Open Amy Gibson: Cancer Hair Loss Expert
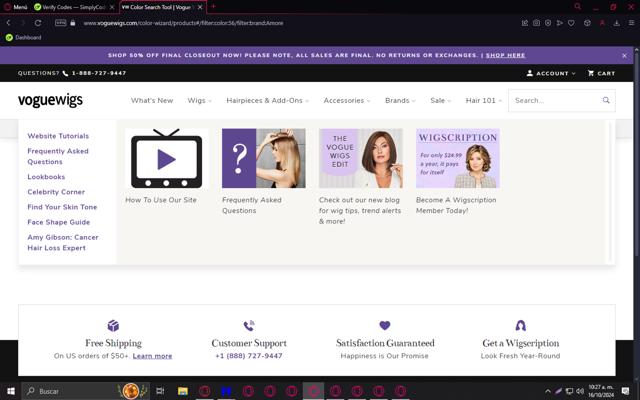This screenshot has height=400, width=640. pyautogui.click(x=63, y=242)
